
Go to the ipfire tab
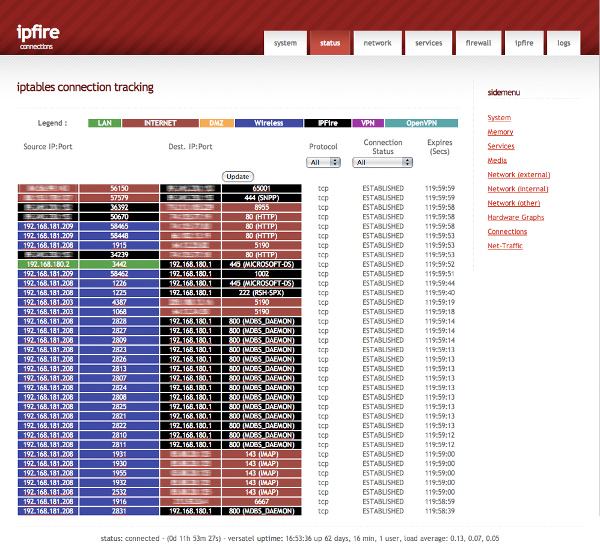524,43
